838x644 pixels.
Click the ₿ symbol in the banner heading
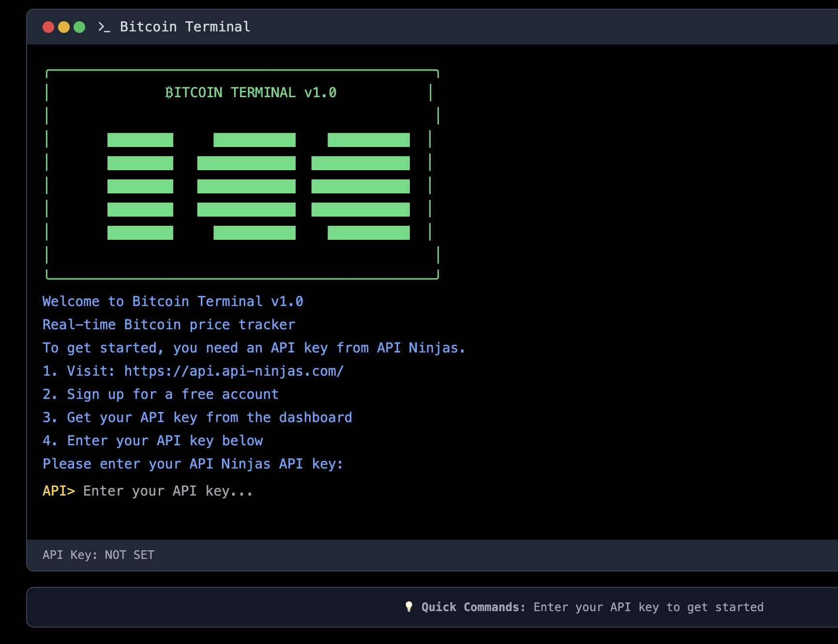(x=169, y=92)
